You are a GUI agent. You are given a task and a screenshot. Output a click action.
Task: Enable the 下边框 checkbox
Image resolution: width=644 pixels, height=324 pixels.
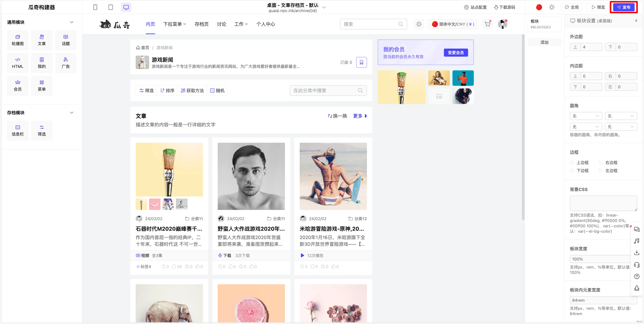pyautogui.click(x=572, y=171)
